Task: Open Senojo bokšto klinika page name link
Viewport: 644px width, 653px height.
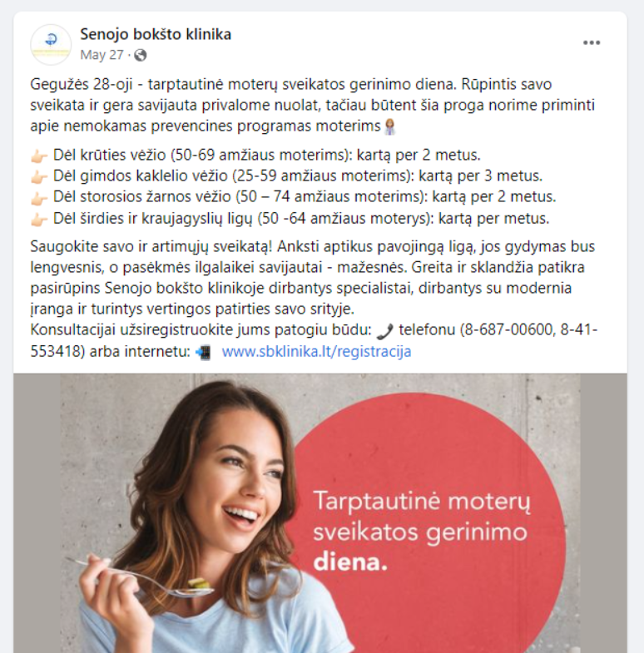Action: click(x=156, y=34)
